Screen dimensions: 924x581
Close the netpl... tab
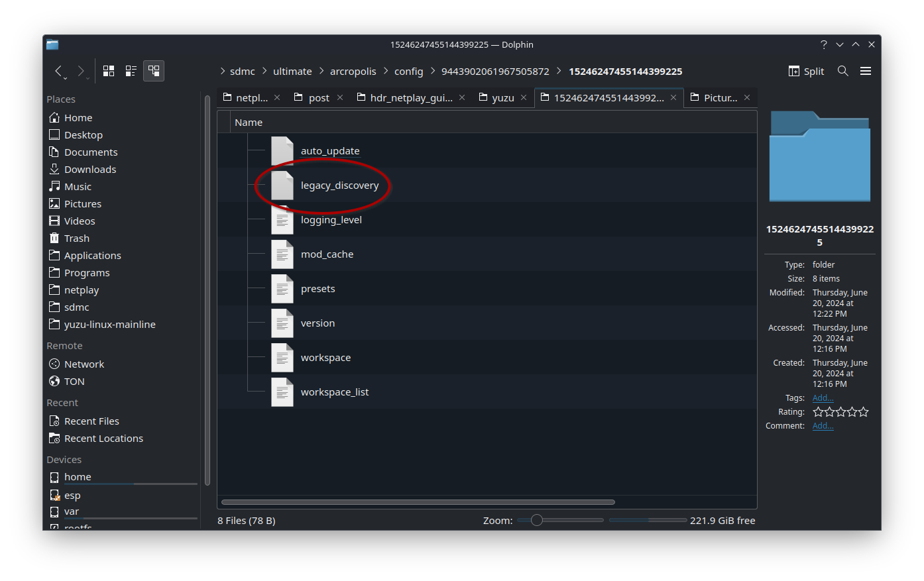pos(277,97)
